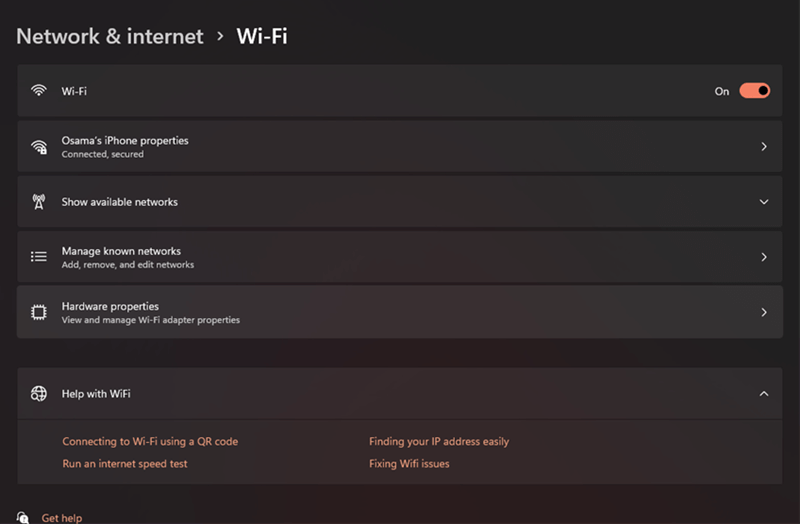Click the list icon for known networks
Screen dimensions: 800x524
(x=39, y=257)
